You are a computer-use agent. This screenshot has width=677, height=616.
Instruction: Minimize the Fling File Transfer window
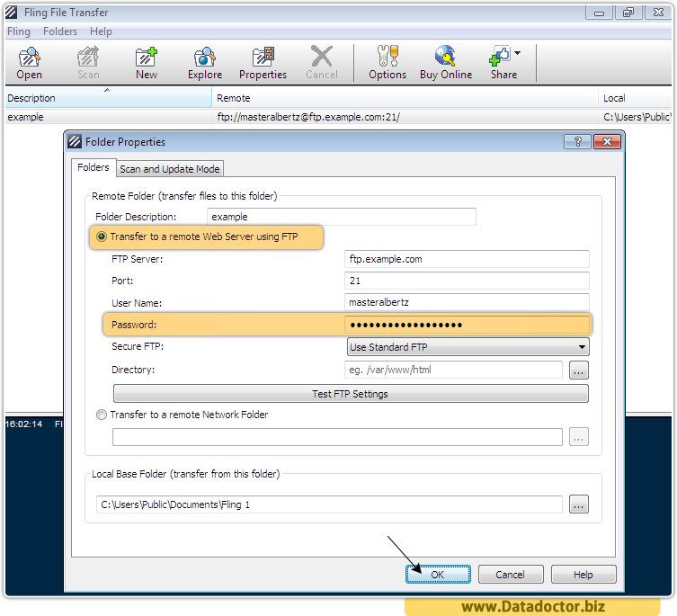[x=599, y=13]
